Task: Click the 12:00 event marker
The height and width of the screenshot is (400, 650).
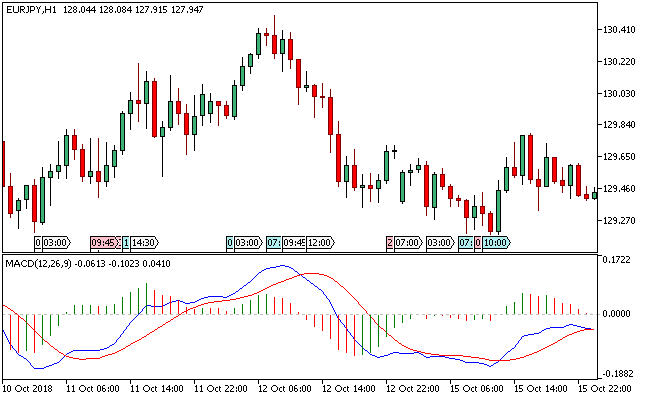Action: [319, 242]
